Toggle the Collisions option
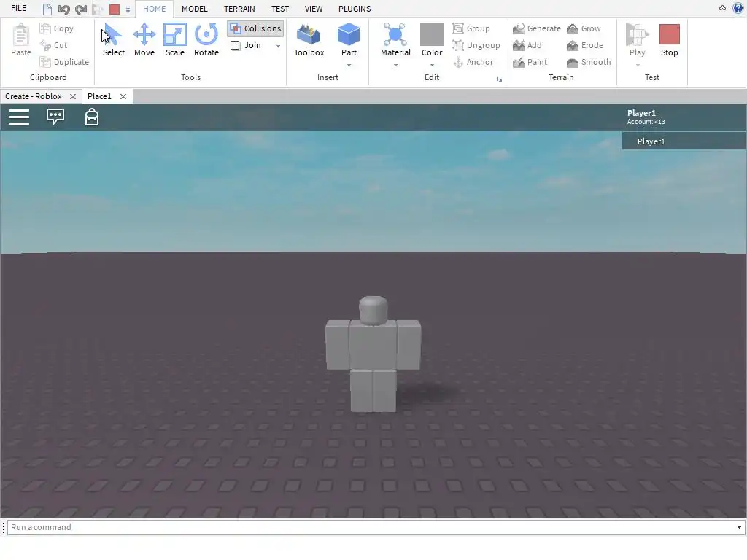This screenshot has width=747, height=560. [x=256, y=28]
